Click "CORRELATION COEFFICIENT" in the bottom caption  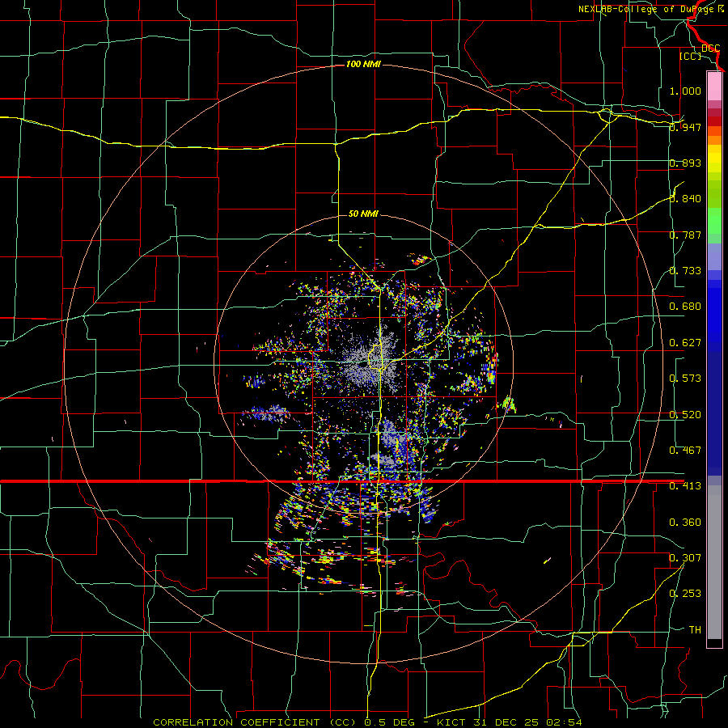coord(236,722)
